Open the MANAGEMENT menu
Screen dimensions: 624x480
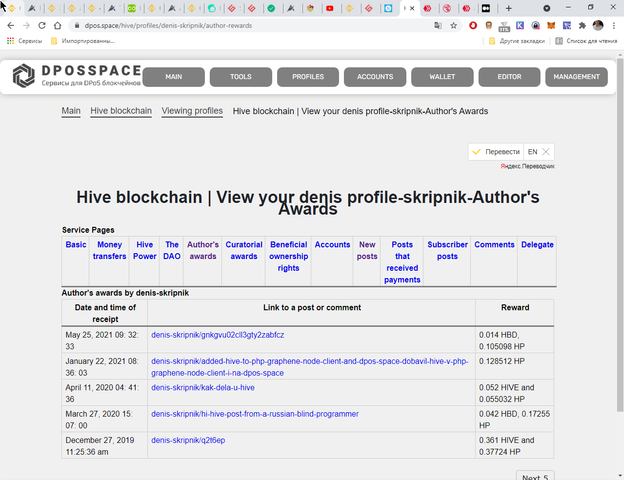coord(576,77)
